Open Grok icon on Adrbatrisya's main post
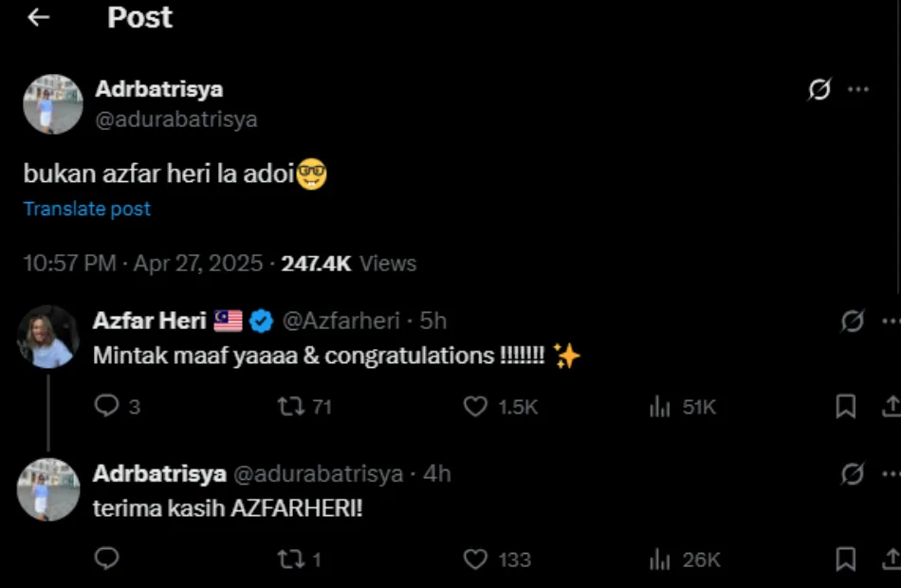The height and width of the screenshot is (588, 901). pos(819,89)
